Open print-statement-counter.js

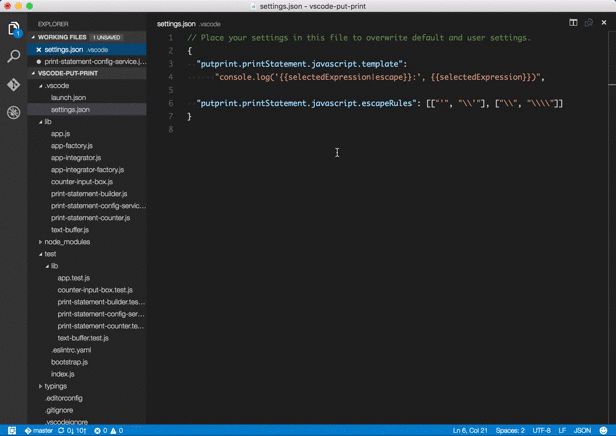click(90, 218)
